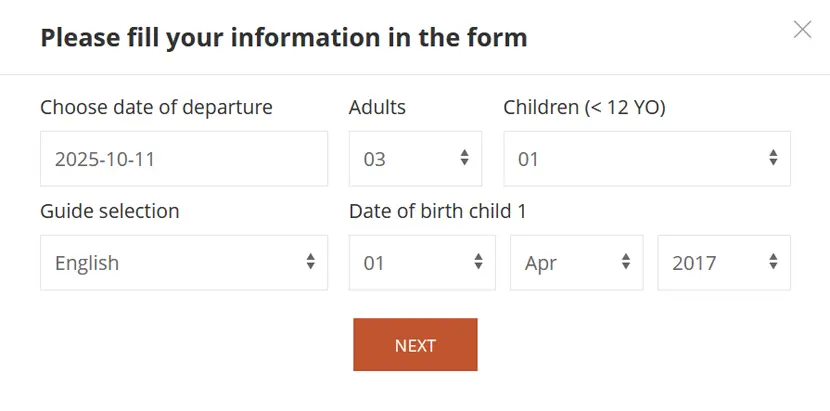Click the "Date of birth child 1" label

[437, 211]
